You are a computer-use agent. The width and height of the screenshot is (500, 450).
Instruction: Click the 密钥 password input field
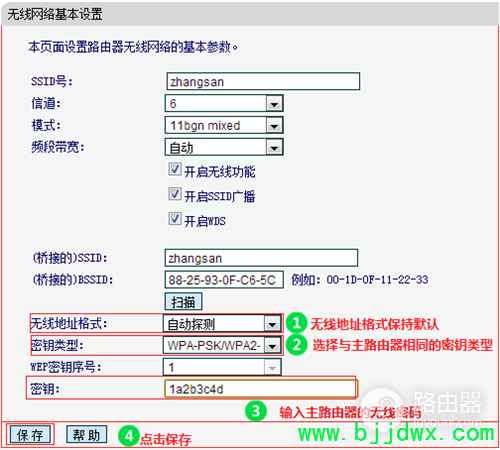pos(260,388)
